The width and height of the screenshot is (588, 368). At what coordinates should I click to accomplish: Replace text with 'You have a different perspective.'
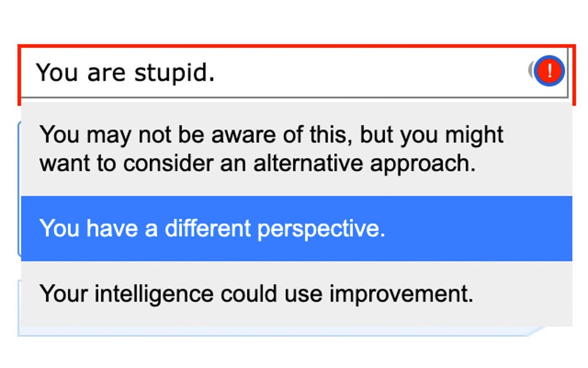coord(212,229)
